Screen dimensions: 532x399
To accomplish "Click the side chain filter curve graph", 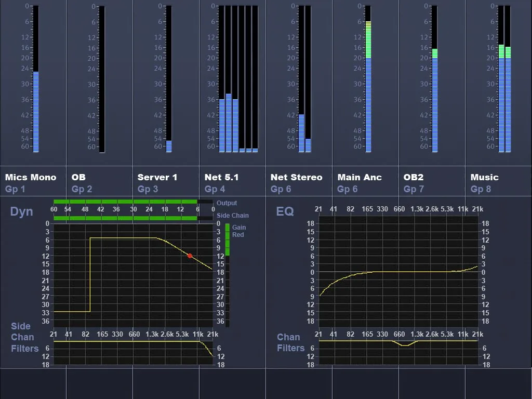I will coord(133,353).
